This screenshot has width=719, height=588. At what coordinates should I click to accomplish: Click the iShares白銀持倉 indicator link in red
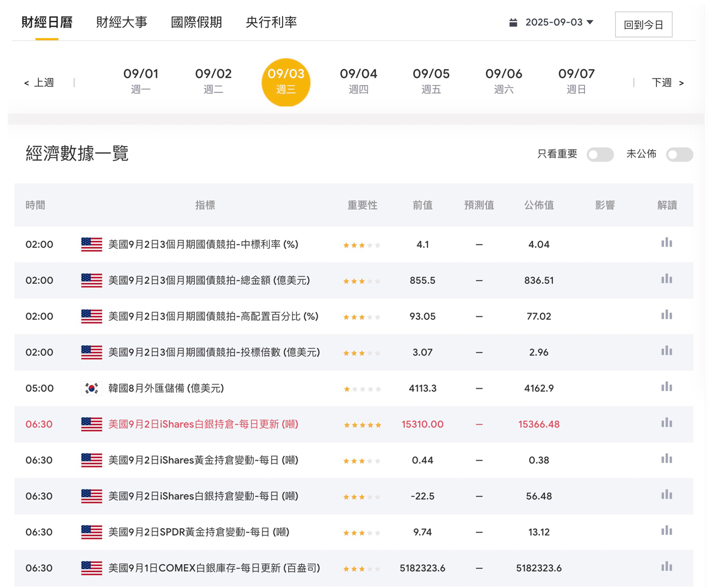pos(203,424)
